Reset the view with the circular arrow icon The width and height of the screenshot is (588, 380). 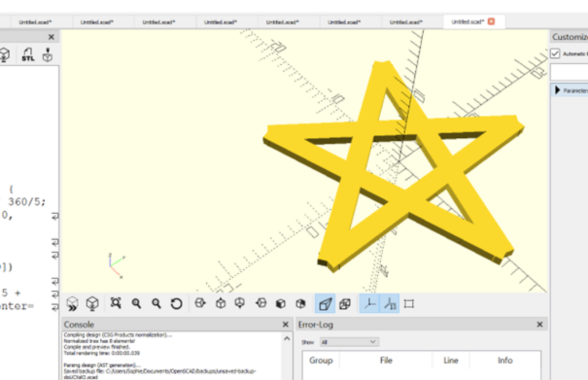coord(176,304)
